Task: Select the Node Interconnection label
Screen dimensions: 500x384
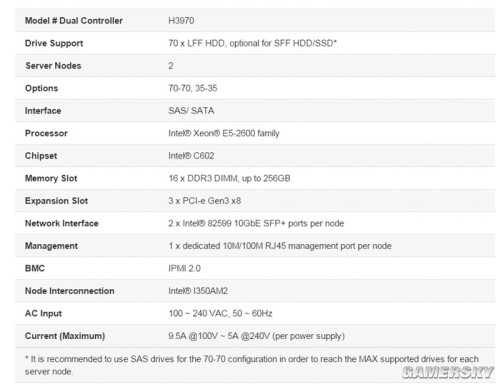Action: point(70,291)
